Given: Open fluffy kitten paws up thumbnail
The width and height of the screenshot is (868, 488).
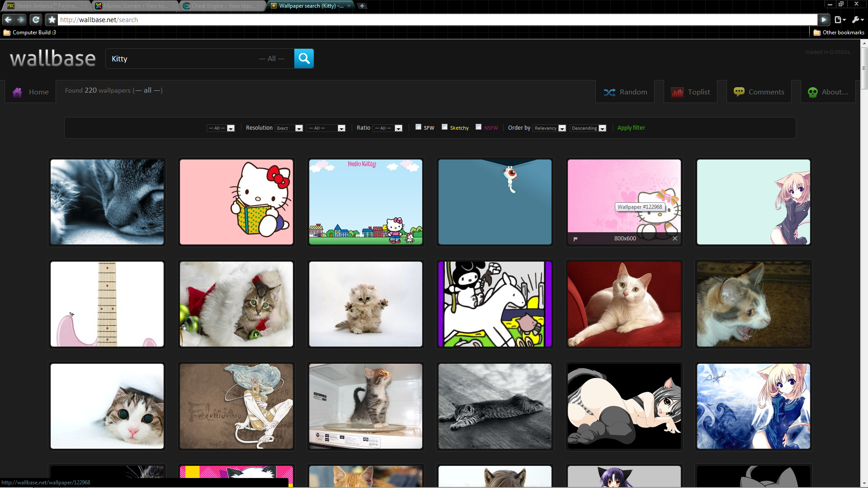Looking at the screenshot, I should (x=366, y=304).
